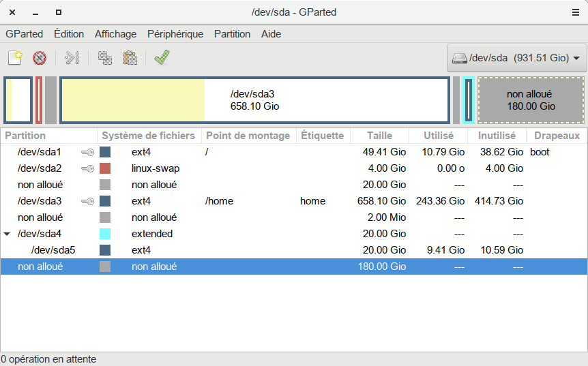Click the paste partition toolbar icon
This screenshot has width=588, height=366.
[130, 58]
